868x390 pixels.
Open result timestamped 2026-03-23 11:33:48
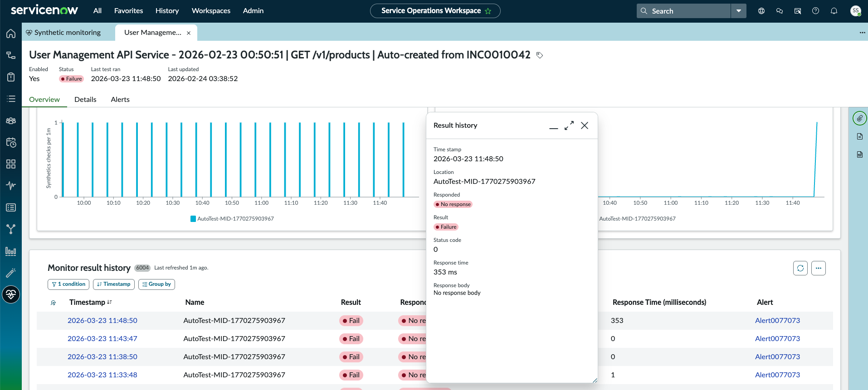click(x=102, y=375)
